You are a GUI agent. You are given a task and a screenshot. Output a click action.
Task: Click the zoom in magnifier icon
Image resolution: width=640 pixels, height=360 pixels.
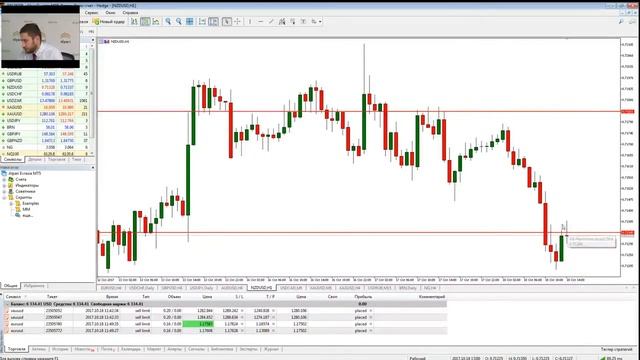[x=168, y=21]
